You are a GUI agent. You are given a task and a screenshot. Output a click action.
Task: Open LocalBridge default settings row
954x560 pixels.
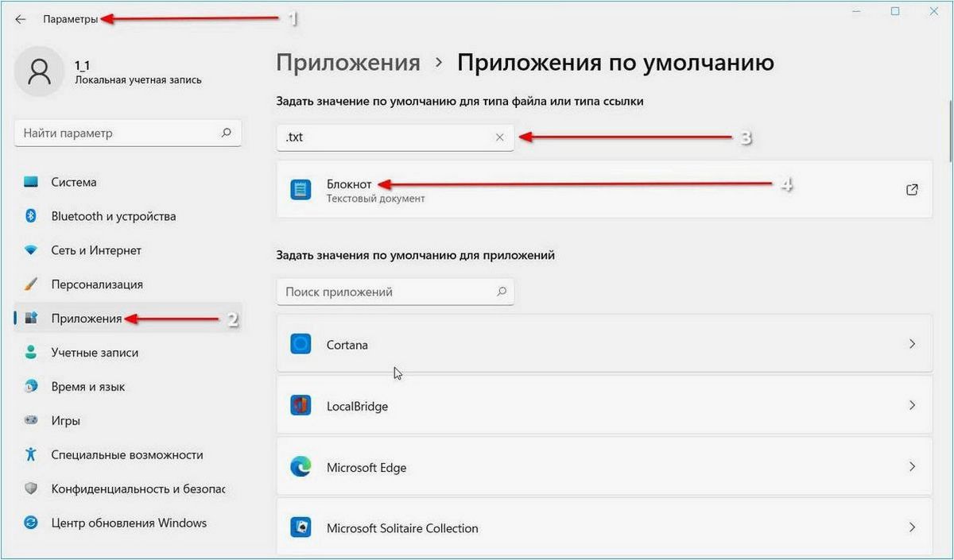(x=604, y=405)
